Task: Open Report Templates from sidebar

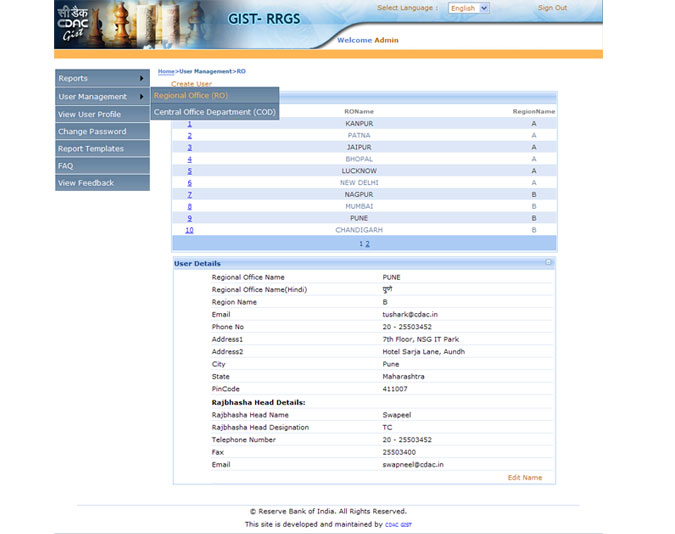Action: [x=91, y=149]
